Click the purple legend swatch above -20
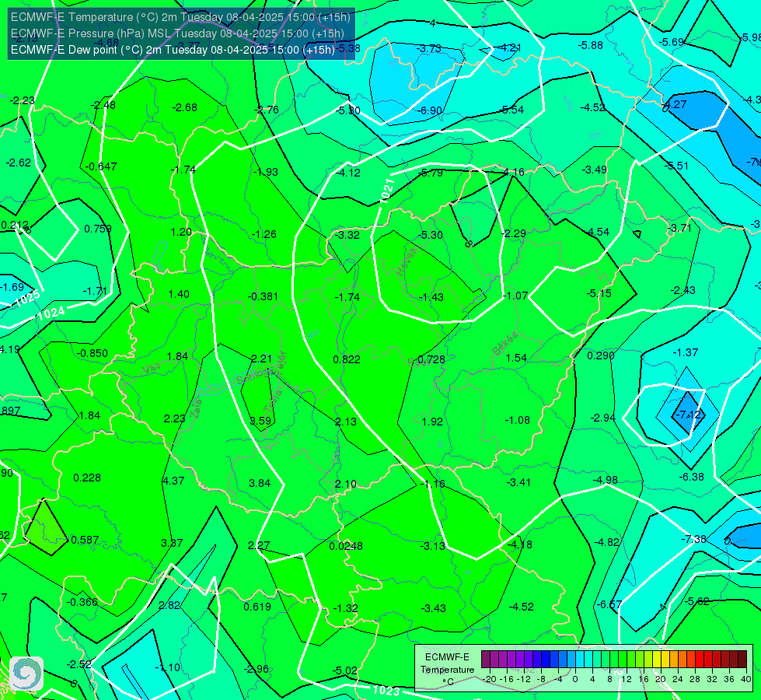This screenshot has width=761, height=700. pos(486,660)
